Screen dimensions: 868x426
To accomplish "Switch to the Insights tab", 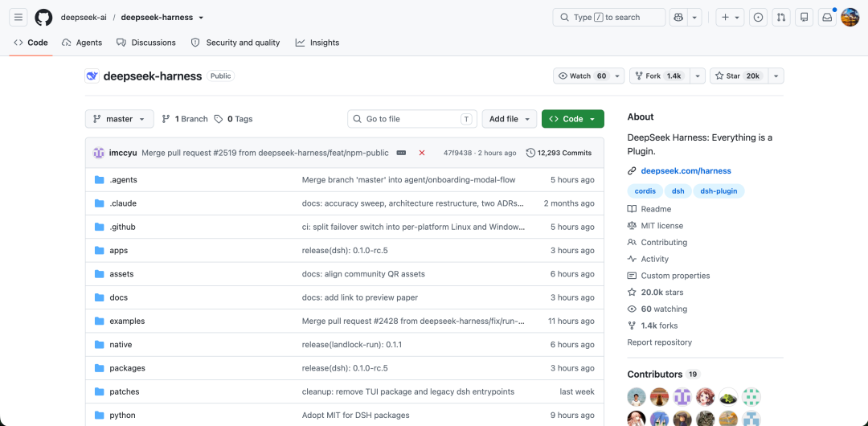I will 317,43.
